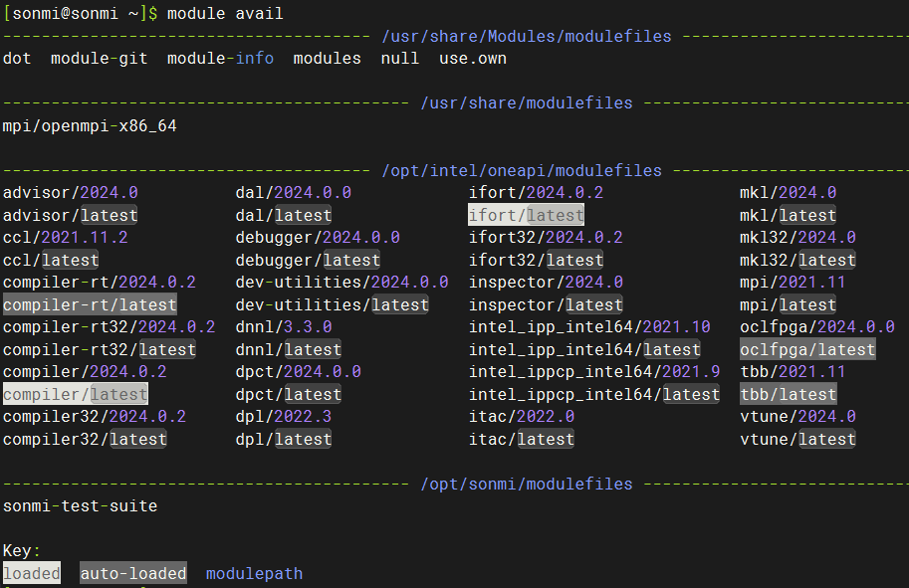909x588 pixels.
Task: Select 'debugger/2024.0.0' entry
Action: [318, 238]
